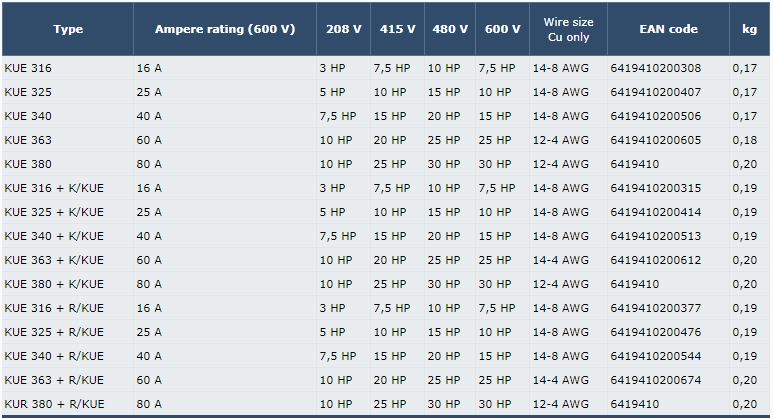The image size is (773, 418).
Task: Click 0,20 kg in KUE 363 + R/KUE row
Action: click(x=745, y=380)
